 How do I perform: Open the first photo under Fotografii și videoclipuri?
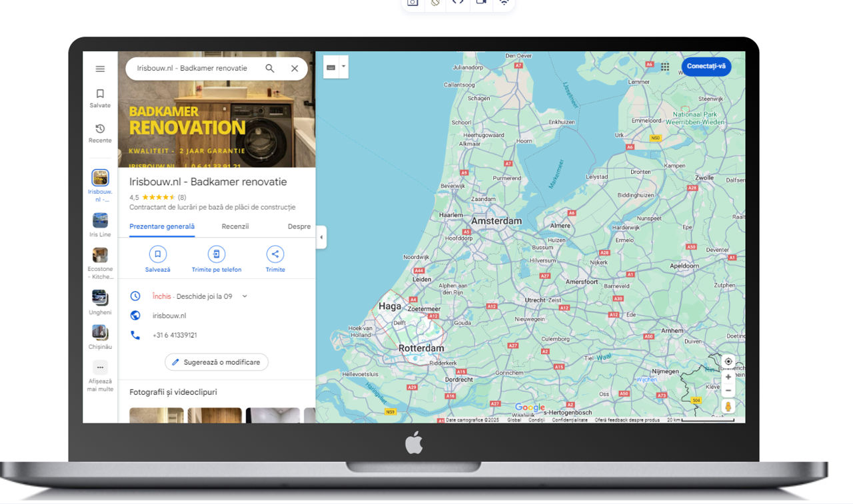[x=157, y=415]
